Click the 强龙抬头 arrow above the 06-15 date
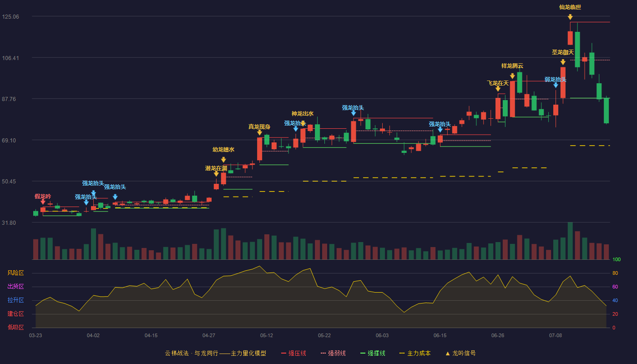This screenshot has width=637, height=364. pyautogui.click(x=440, y=130)
